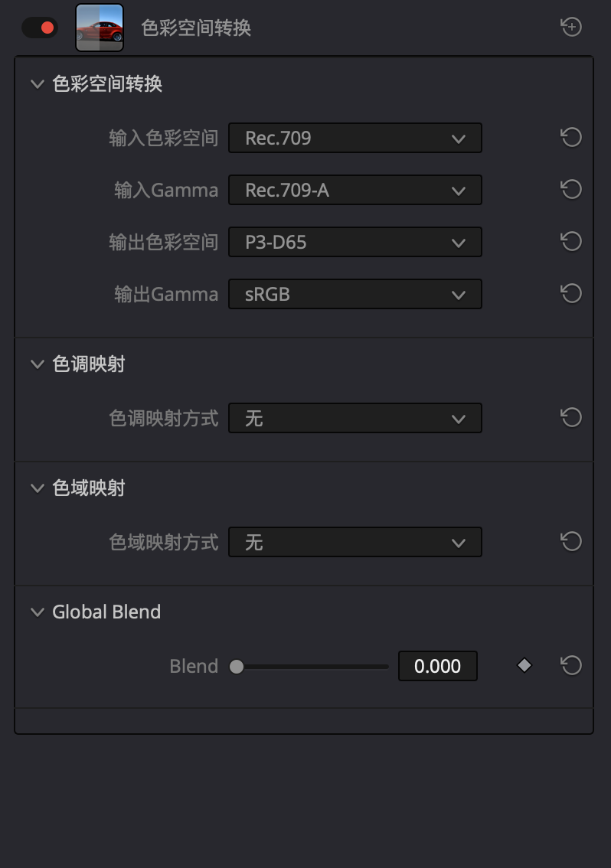Collapse the 色彩空间转换 section
611x868 pixels.
(37, 84)
